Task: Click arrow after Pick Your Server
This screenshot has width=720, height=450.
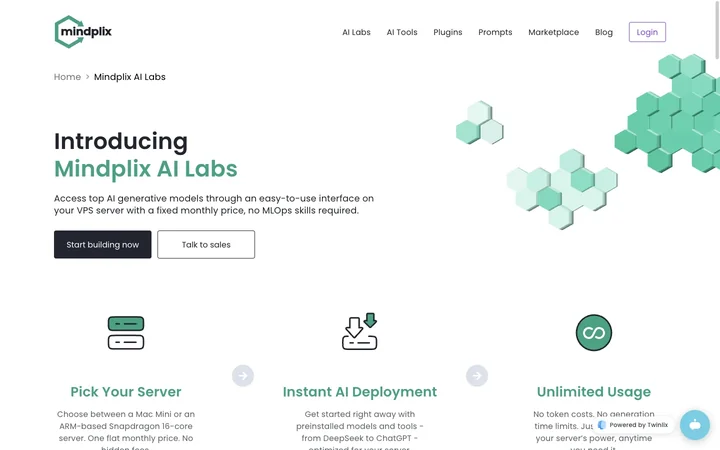Action: pos(243,376)
